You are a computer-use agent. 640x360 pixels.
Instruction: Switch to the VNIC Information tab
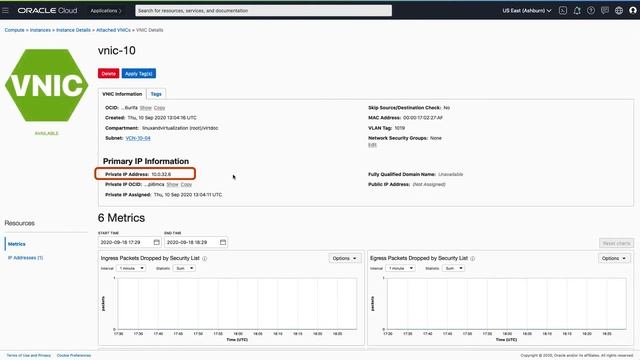[x=122, y=94]
